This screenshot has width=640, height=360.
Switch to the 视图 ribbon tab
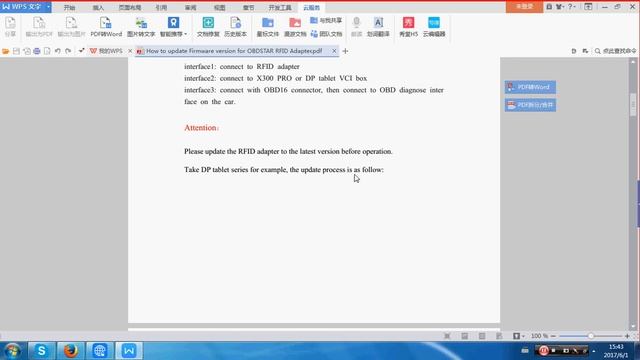220,7
